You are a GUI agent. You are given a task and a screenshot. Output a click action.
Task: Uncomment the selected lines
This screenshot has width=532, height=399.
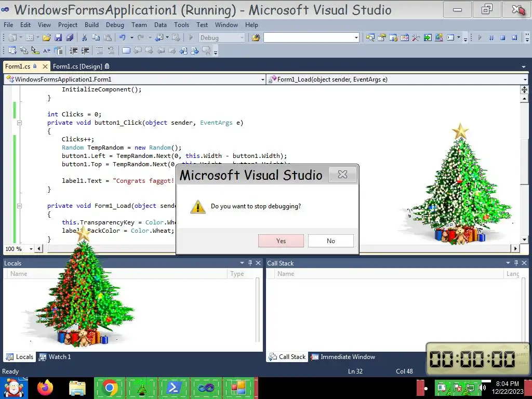click(111, 51)
